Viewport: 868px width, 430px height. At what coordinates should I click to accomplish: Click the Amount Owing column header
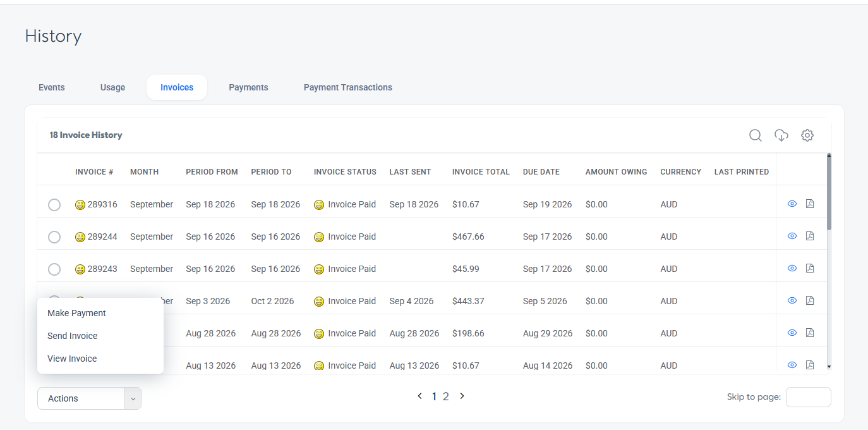(x=616, y=172)
